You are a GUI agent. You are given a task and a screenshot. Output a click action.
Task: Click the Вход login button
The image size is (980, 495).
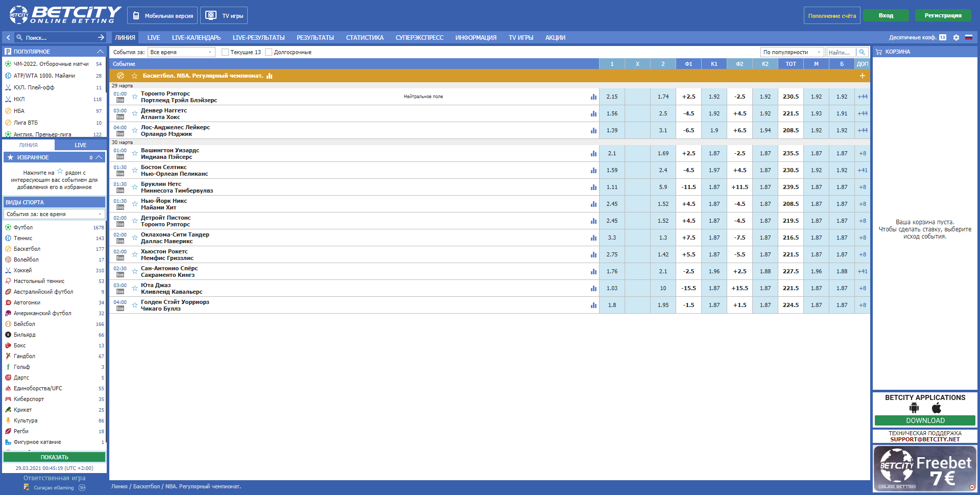[x=886, y=15]
